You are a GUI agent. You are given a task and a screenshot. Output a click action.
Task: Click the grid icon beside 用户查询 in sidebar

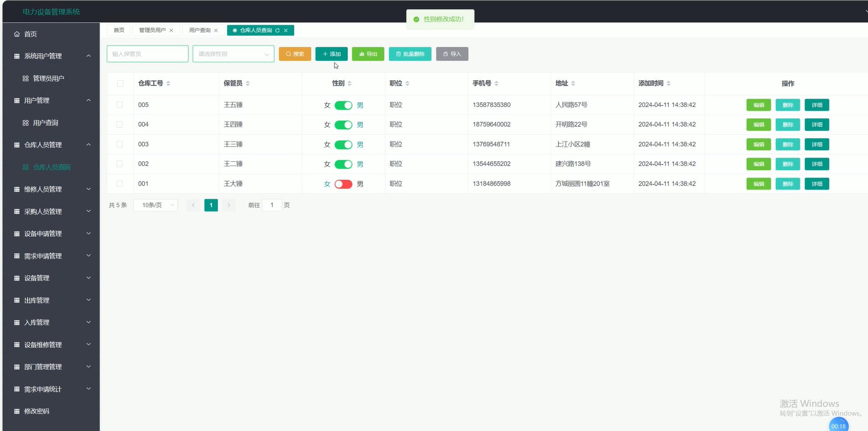pos(26,122)
